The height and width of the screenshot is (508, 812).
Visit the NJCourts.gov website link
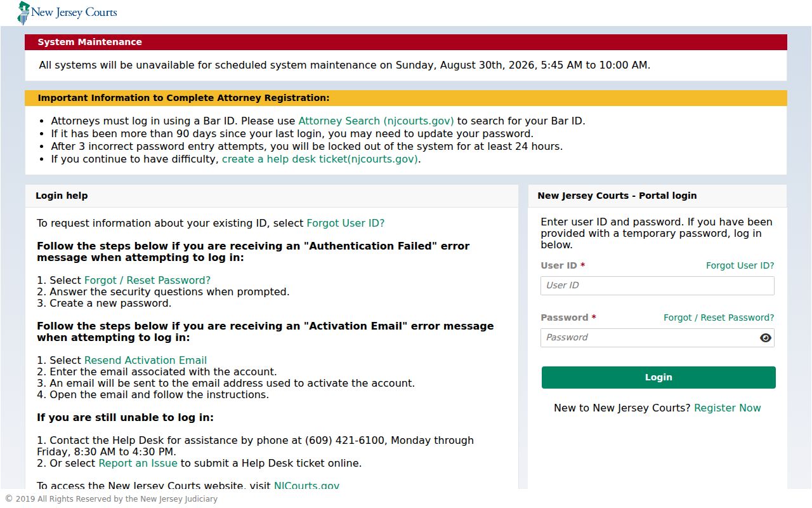coord(306,486)
